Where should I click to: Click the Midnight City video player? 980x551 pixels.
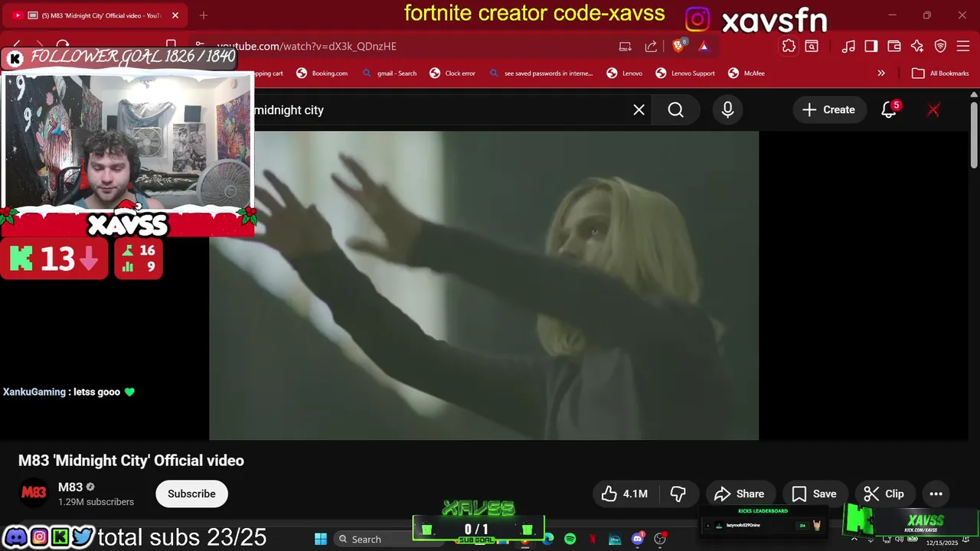[484, 285]
